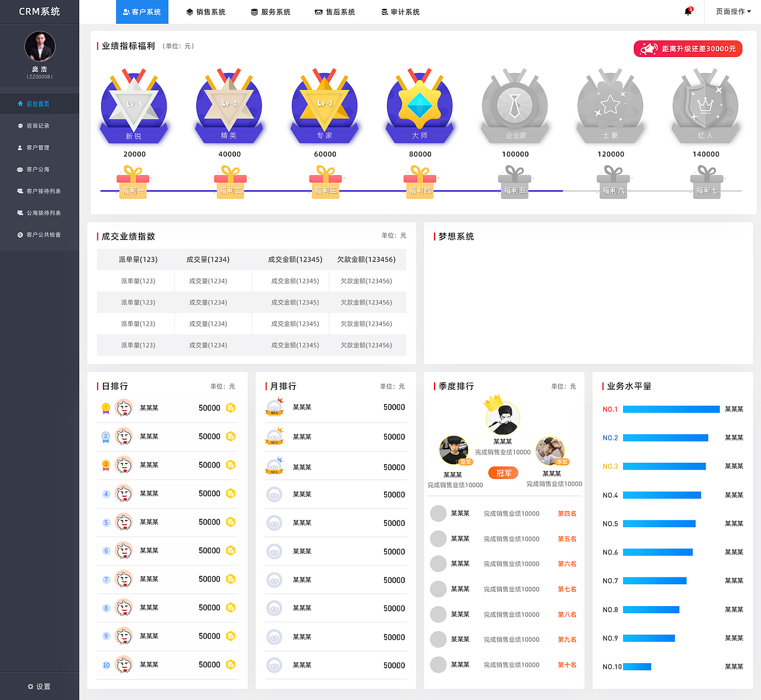Switch to the 服务系统 tab
Viewport: 761px width, 700px height.
(271, 12)
